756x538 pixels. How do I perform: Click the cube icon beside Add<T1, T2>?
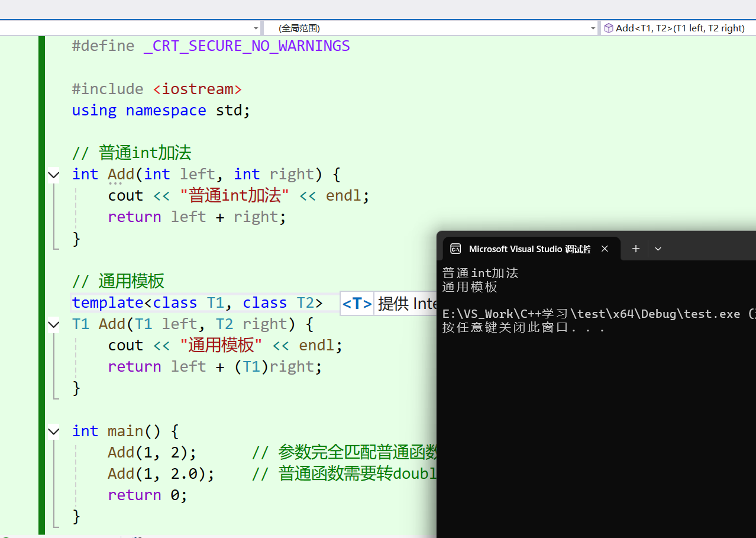(x=608, y=28)
